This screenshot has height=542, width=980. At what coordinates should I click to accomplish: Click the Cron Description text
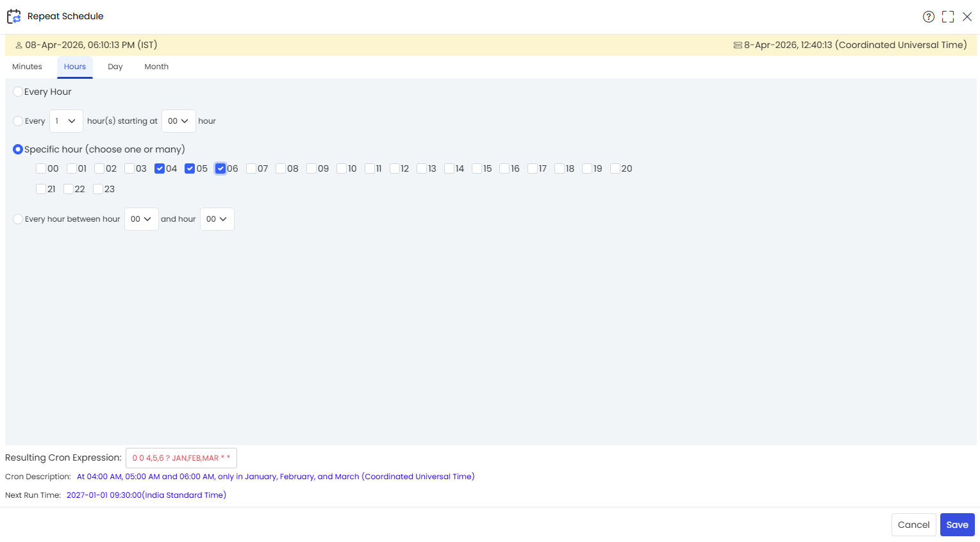click(276, 477)
